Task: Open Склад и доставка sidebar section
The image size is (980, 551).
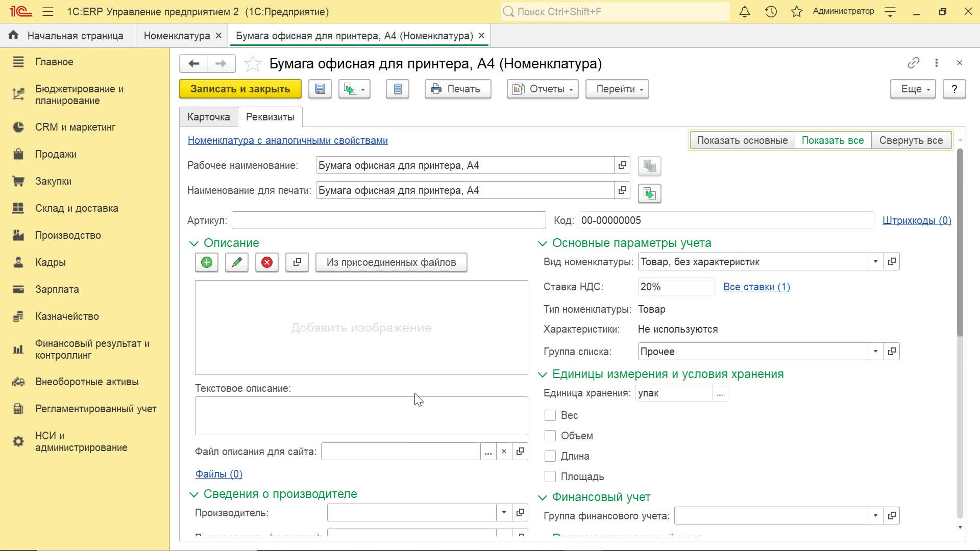Action: 77,208
